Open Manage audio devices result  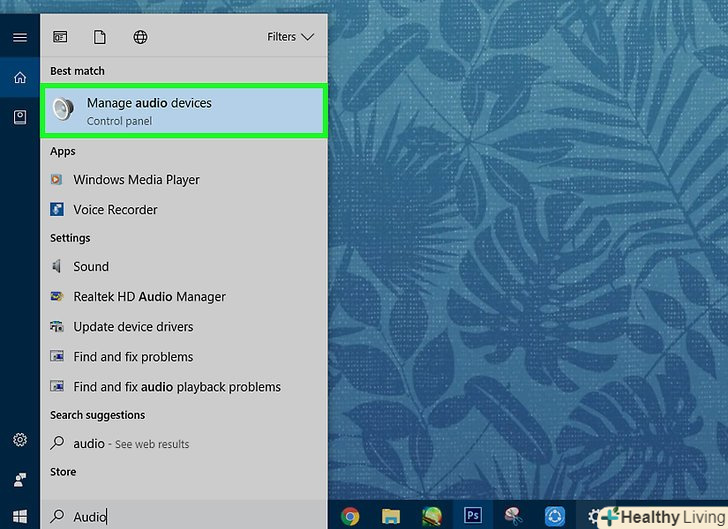coord(184,111)
